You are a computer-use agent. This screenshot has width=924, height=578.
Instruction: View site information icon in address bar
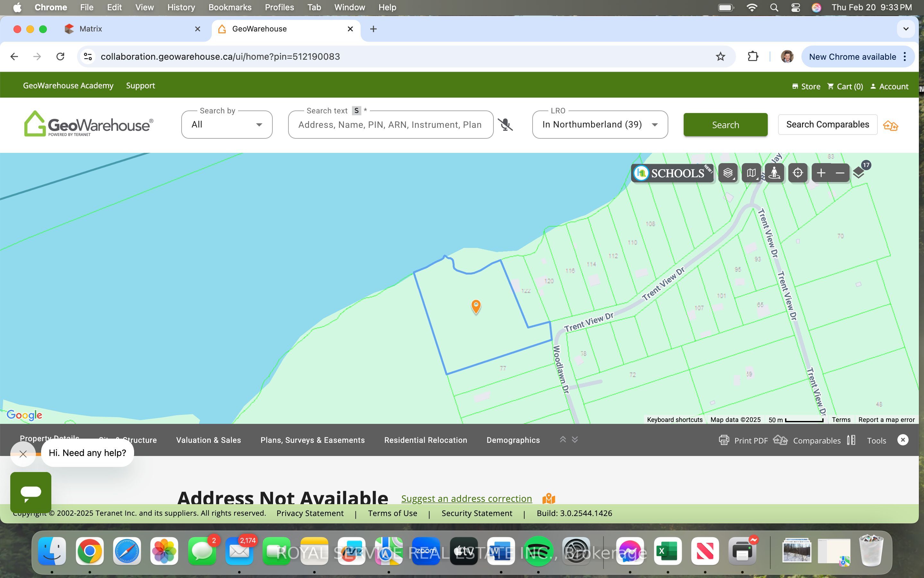[x=88, y=57]
